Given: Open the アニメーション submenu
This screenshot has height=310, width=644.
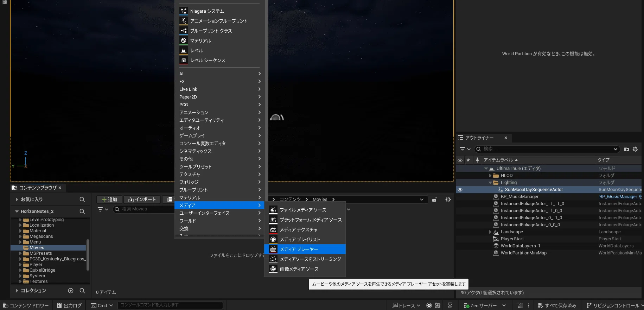Looking at the screenshot, I should point(220,112).
